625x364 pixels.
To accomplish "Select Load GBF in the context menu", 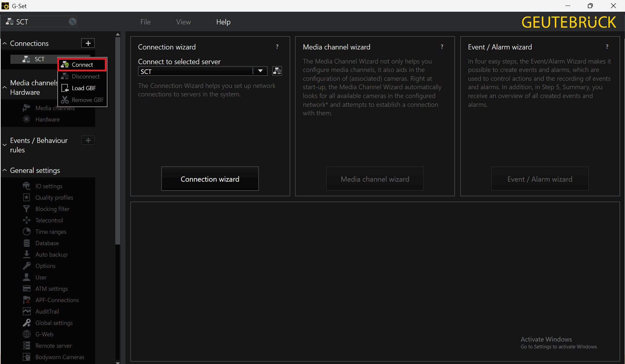I will coord(83,88).
